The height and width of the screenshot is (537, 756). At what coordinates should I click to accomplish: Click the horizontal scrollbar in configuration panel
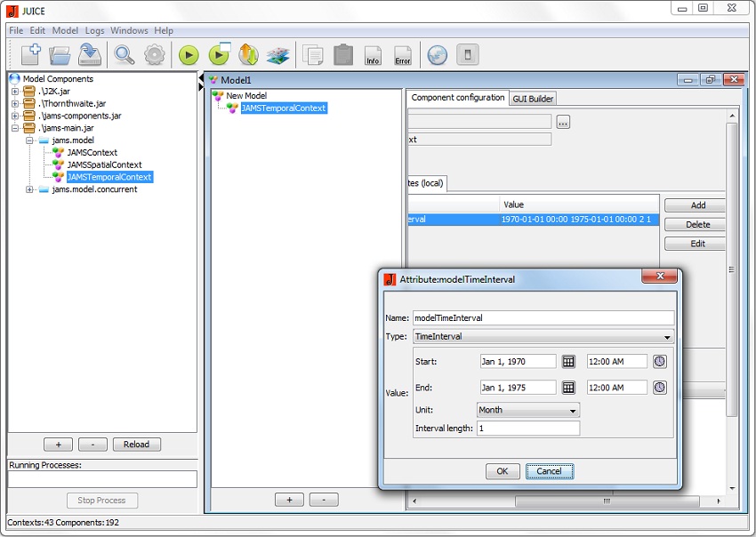pos(607,501)
